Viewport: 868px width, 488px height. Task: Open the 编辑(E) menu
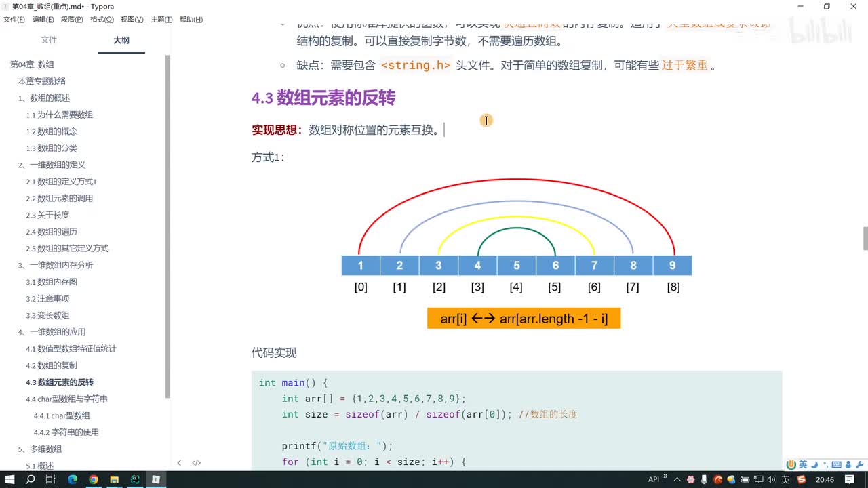coord(43,20)
